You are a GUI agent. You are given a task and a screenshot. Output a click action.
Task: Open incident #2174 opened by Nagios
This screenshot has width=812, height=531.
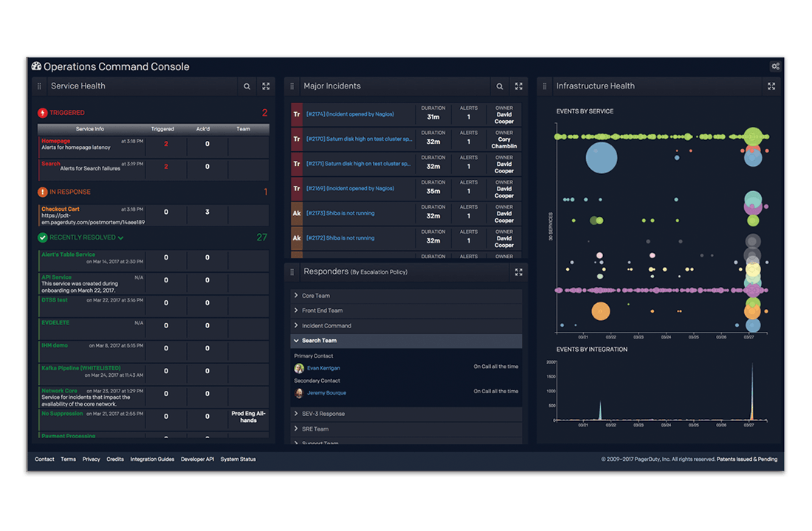click(x=350, y=114)
